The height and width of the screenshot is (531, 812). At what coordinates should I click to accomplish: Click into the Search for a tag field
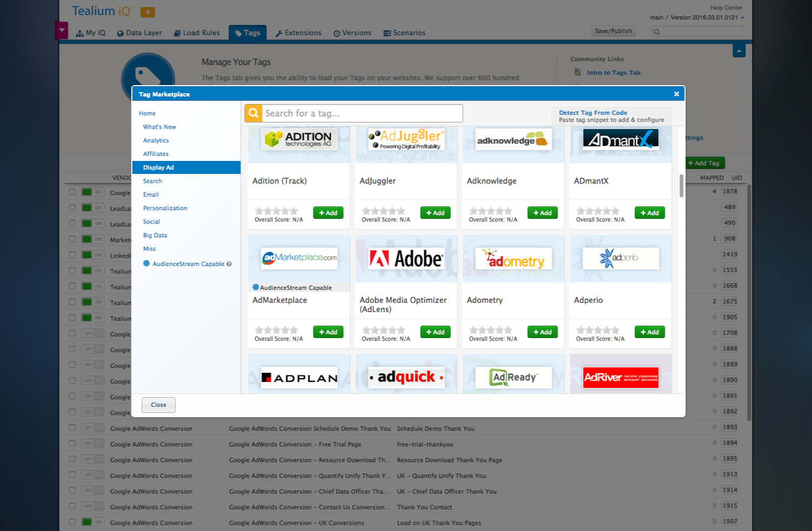coord(362,113)
